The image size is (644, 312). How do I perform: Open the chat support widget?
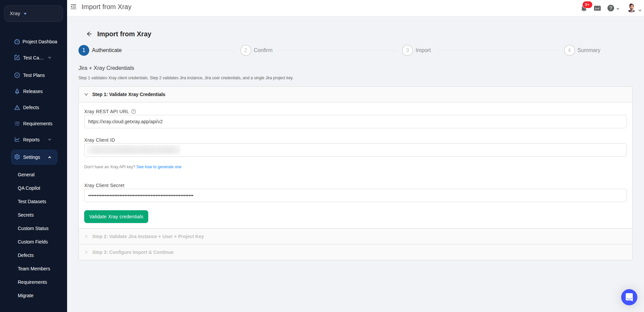point(629,297)
